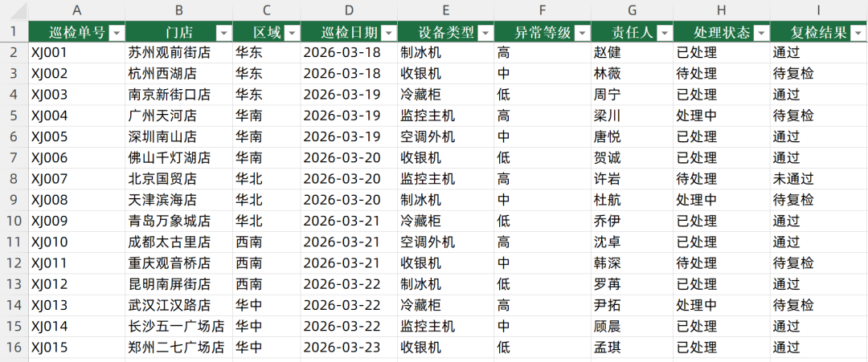Select column A header

(77, 10)
